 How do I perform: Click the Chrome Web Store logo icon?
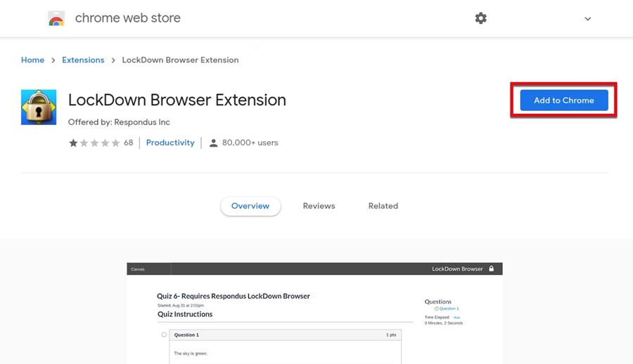click(56, 18)
